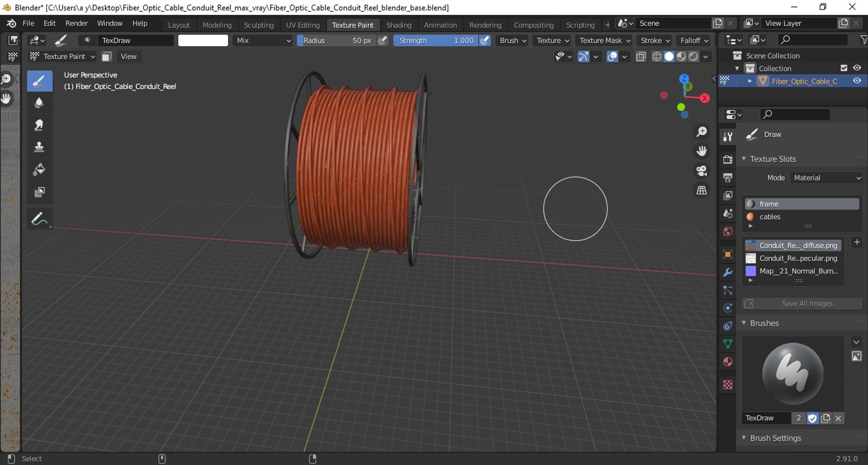The height and width of the screenshot is (465, 868).
Task: Select the Mask tool
Action: (x=39, y=192)
